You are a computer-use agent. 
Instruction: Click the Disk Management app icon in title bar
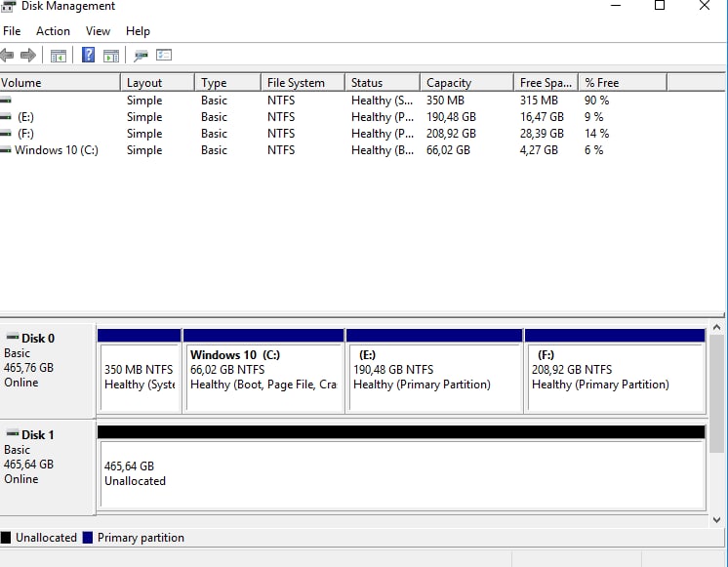tap(9, 6)
